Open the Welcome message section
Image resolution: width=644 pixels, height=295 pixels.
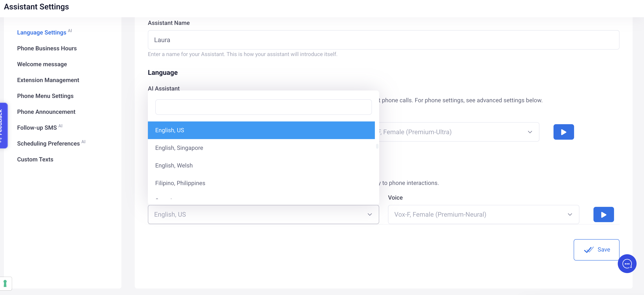click(x=42, y=64)
